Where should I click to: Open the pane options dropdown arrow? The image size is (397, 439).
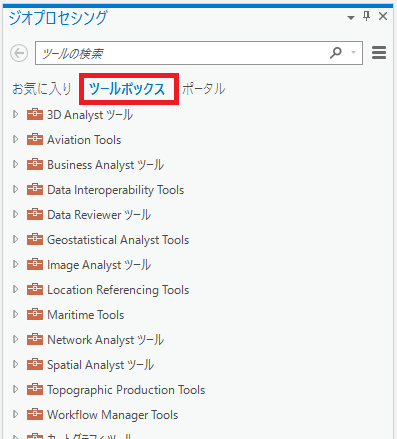click(351, 17)
